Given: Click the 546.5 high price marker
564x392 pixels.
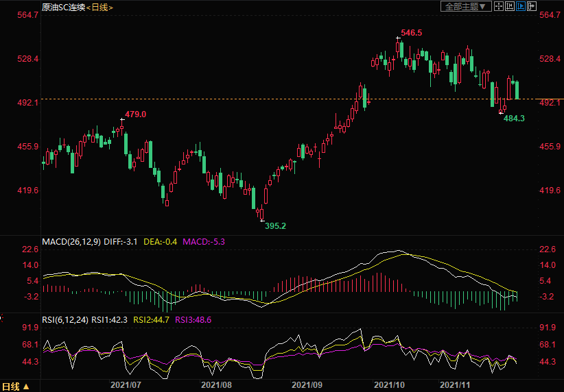Looking at the screenshot, I should click(x=411, y=33).
